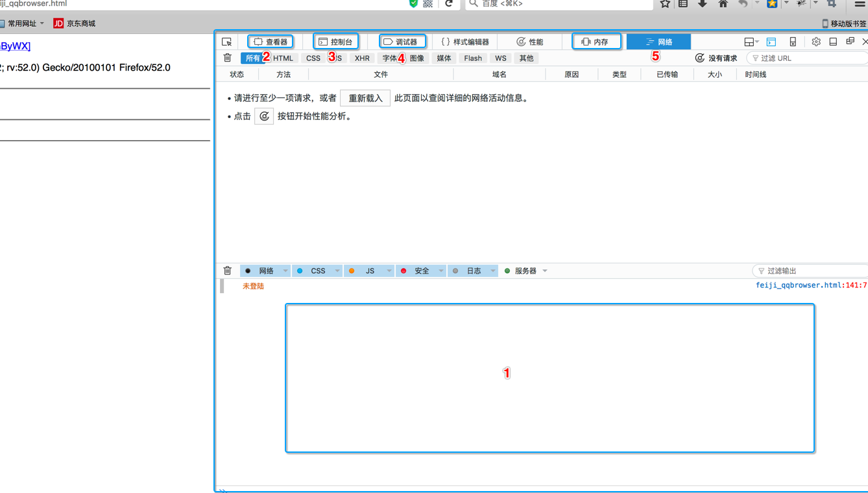
Task: Open the 移动版书签 folder
Action: [844, 23]
